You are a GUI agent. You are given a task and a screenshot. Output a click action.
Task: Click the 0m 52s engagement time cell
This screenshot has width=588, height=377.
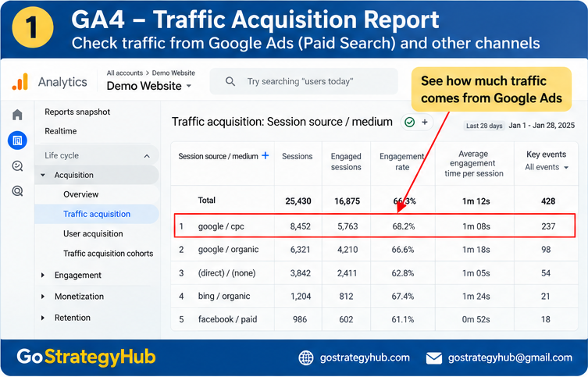pos(476,320)
